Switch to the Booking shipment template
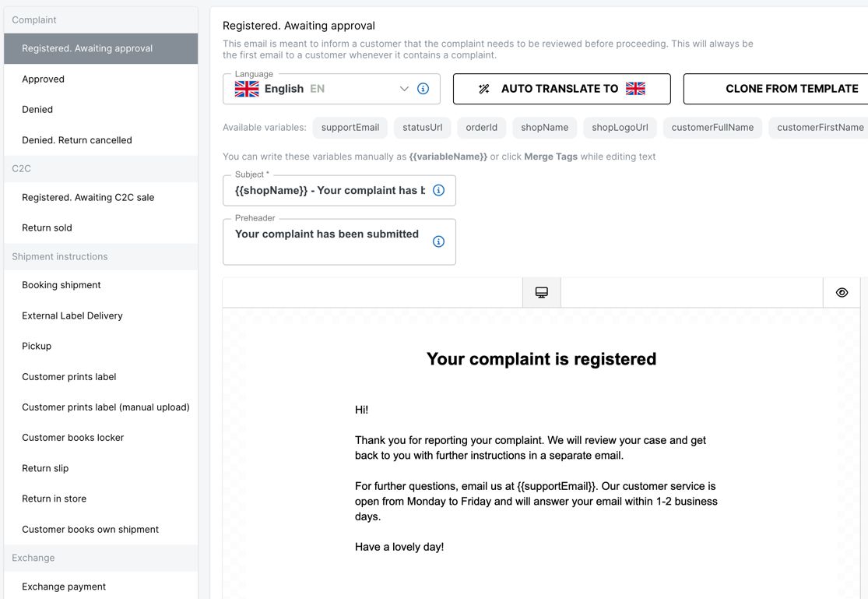Image resolution: width=868 pixels, height=599 pixels. [x=61, y=285]
